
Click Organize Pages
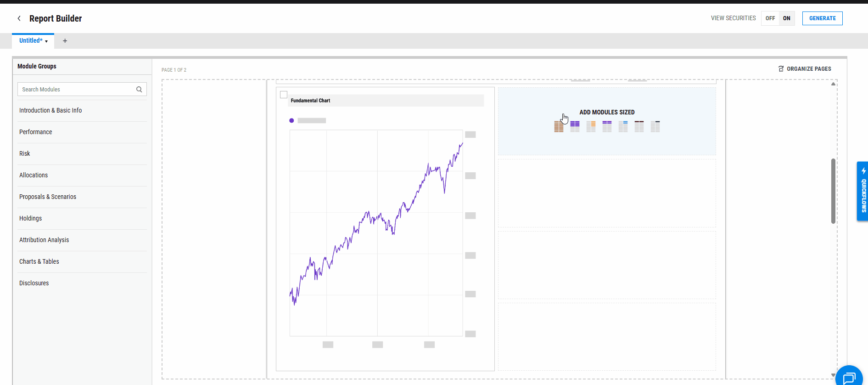804,69
